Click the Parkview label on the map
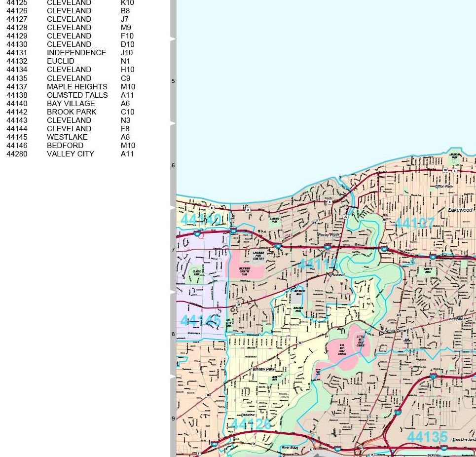Viewport: 476px width, 457px height. point(248,415)
